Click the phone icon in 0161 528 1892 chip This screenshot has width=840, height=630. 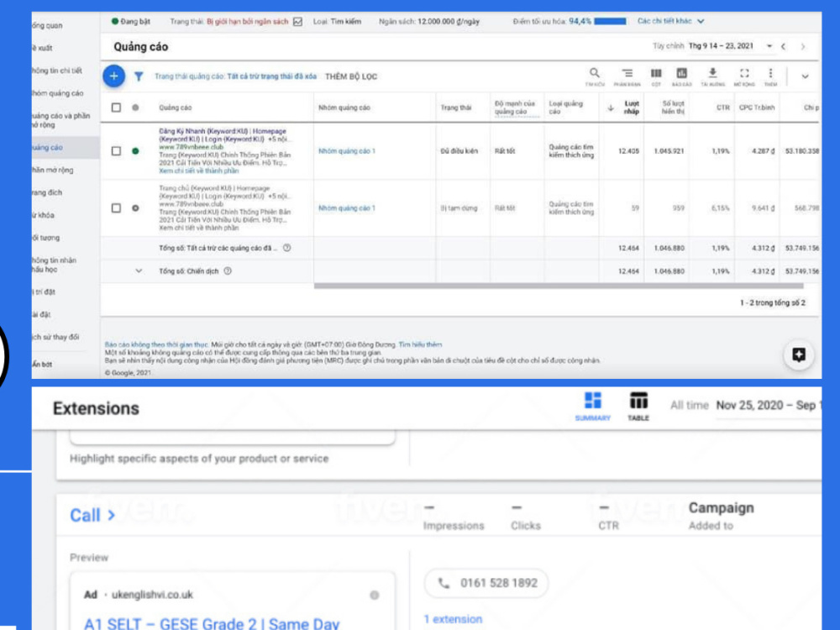click(x=444, y=583)
